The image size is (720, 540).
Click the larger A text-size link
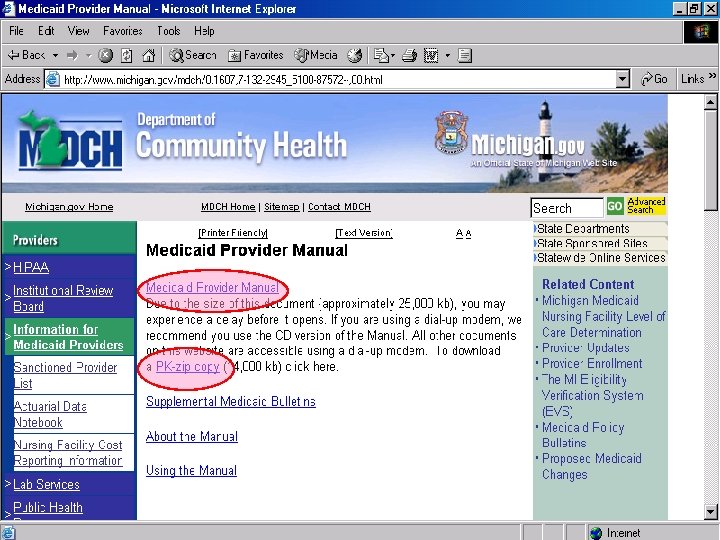coord(459,234)
